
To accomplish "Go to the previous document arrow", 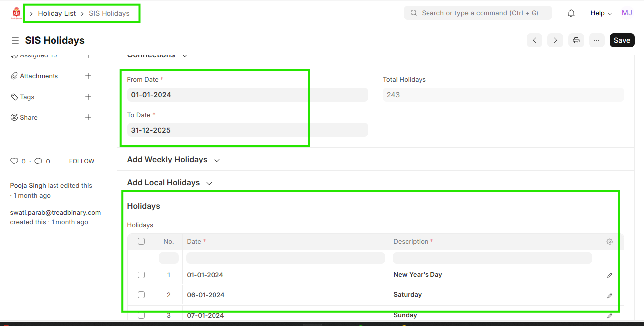I will coord(534,40).
